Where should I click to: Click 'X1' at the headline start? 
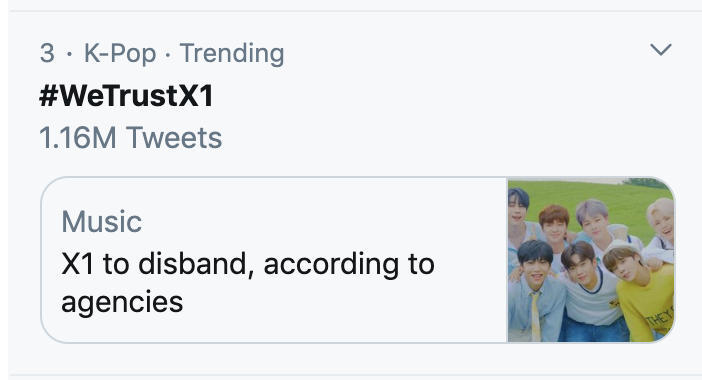click(x=77, y=264)
